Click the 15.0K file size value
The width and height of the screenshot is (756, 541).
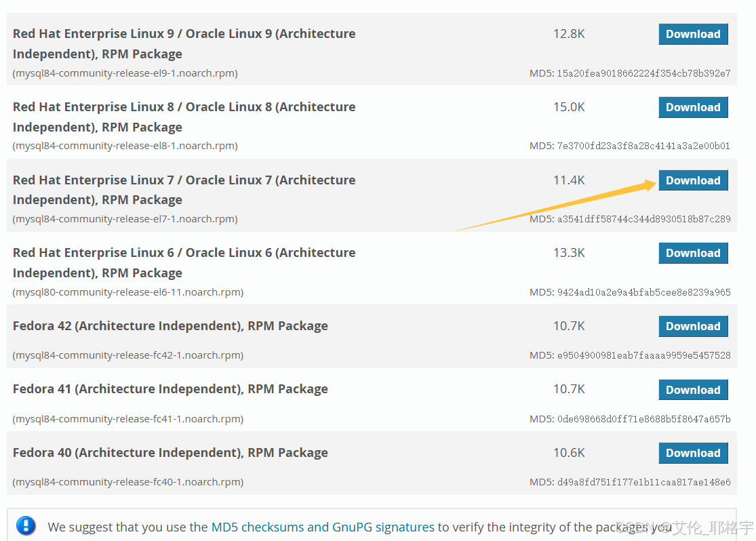tap(569, 107)
